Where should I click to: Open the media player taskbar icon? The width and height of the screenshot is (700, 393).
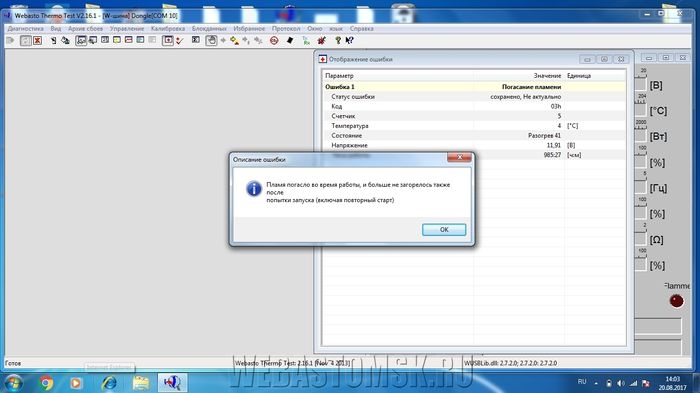76,383
